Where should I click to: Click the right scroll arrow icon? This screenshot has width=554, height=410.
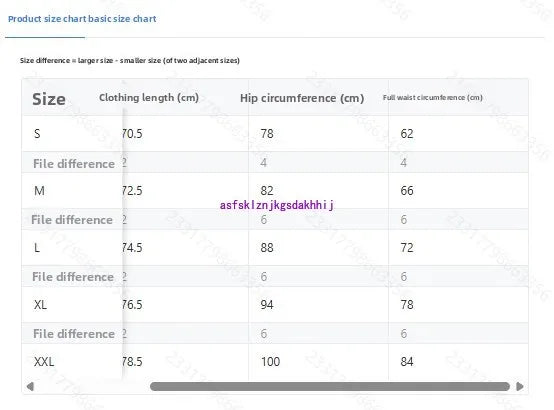pos(520,386)
